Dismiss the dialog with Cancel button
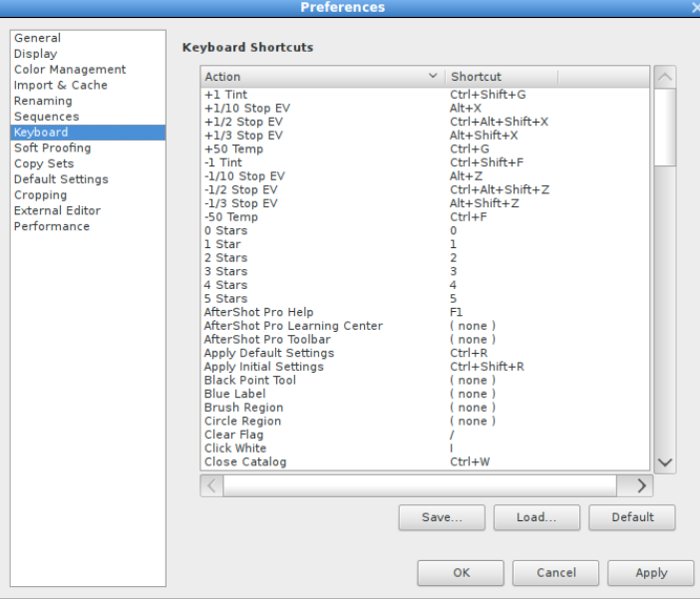700x599 pixels. pyautogui.click(x=555, y=573)
